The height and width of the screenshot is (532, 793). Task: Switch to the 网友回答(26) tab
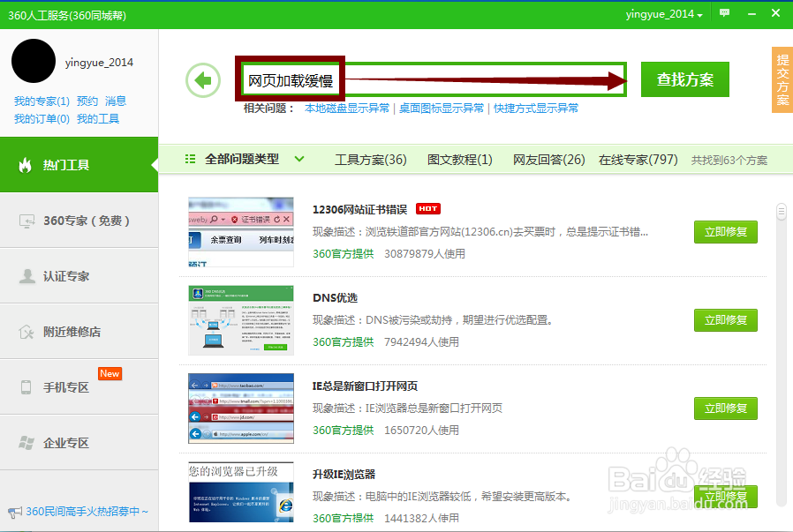pos(548,160)
